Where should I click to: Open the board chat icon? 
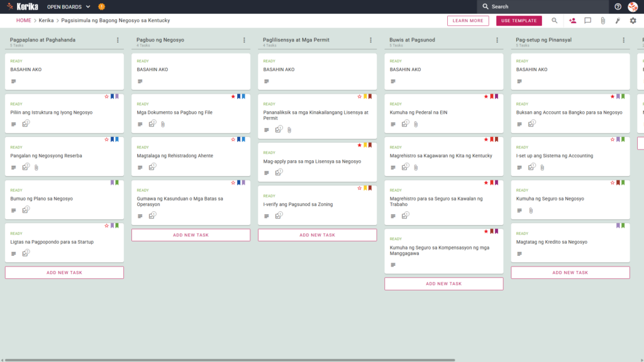pyautogui.click(x=588, y=21)
